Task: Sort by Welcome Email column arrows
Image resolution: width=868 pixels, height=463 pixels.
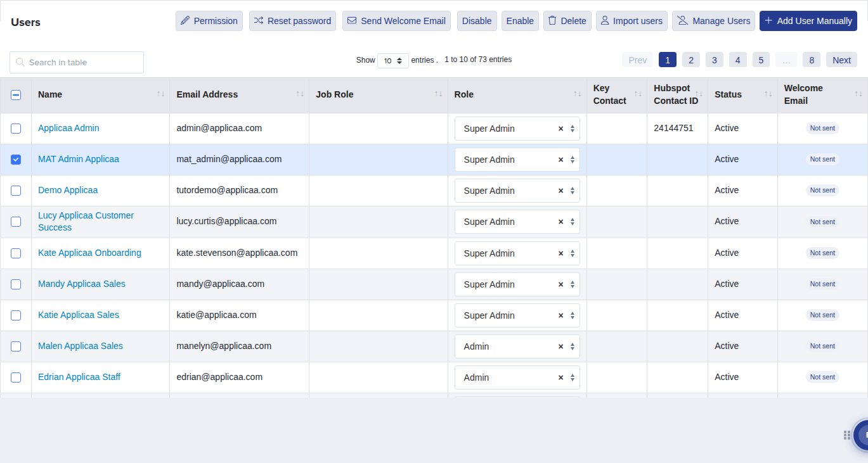Action: pos(858,94)
